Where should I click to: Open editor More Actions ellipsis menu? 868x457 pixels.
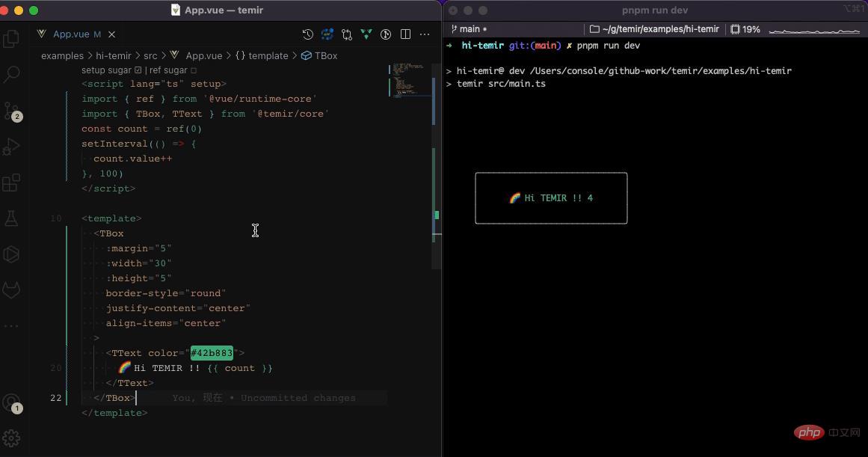tap(425, 34)
